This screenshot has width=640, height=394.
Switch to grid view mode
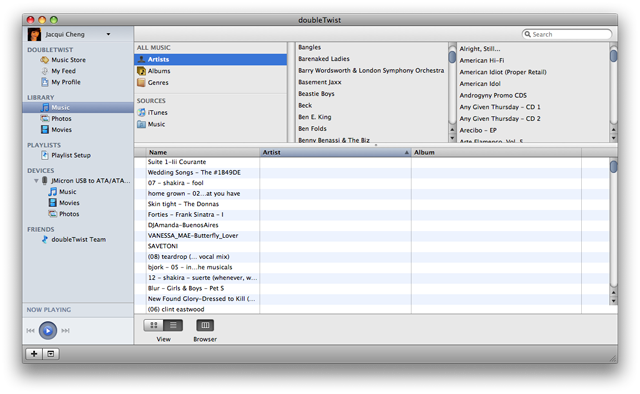(153, 325)
